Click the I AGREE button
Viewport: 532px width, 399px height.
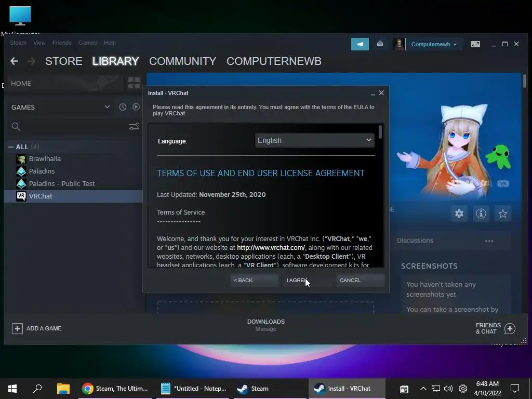[307, 280]
